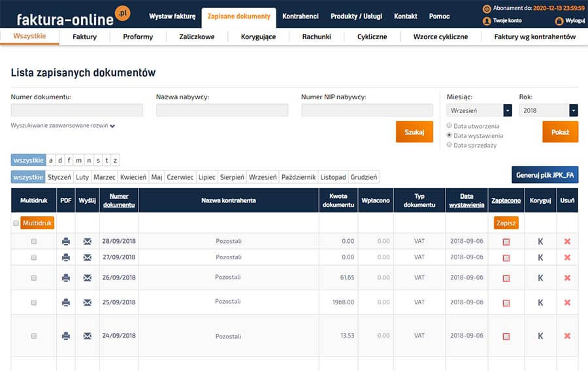Delete invoice 26/09/2018 with red X
588x371 pixels.
(x=567, y=278)
